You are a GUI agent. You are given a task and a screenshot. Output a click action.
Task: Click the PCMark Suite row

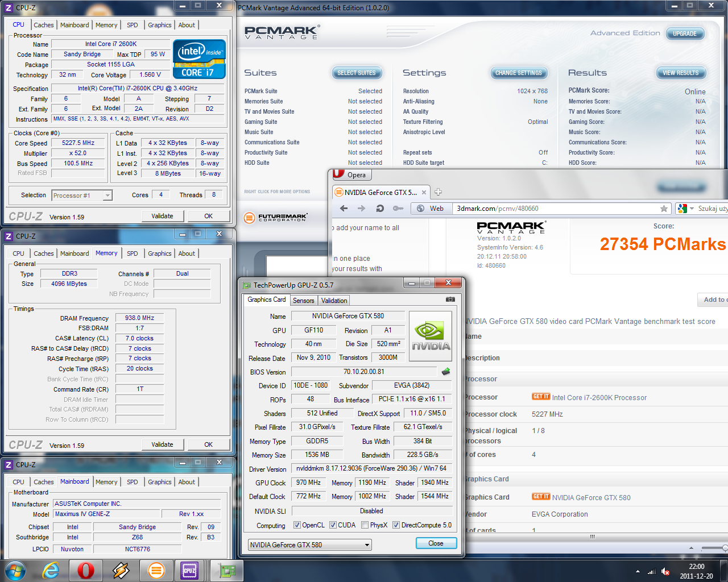click(x=313, y=91)
